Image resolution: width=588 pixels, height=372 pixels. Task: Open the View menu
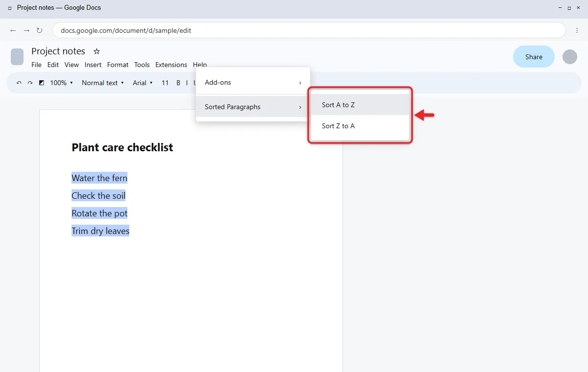click(x=72, y=65)
